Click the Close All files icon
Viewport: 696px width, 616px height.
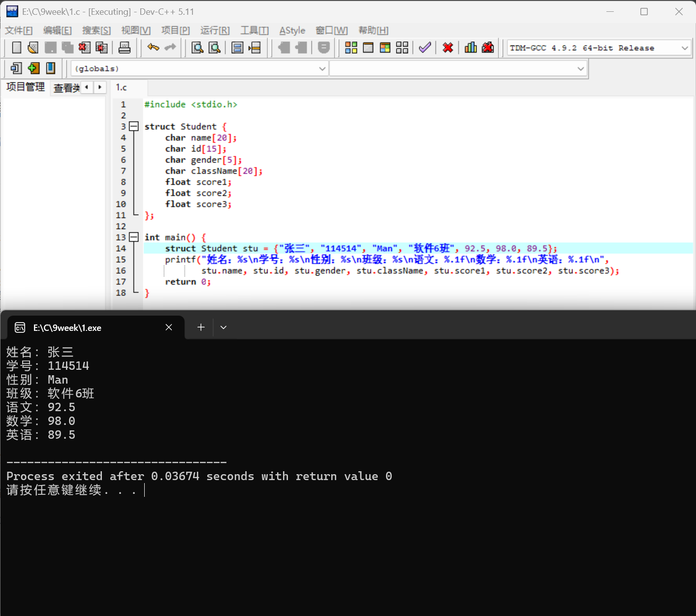pos(101,48)
